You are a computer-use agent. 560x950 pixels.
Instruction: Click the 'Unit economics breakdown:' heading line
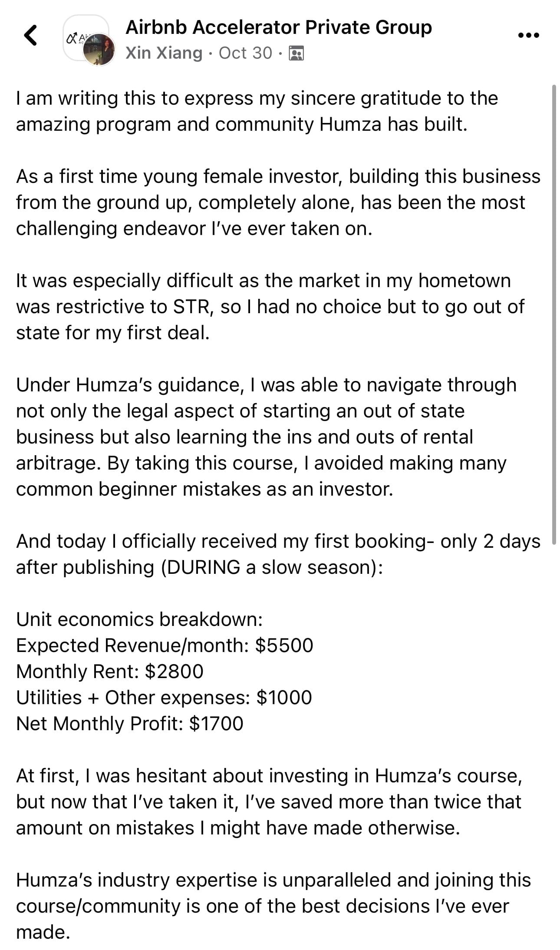(x=139, y=619)
